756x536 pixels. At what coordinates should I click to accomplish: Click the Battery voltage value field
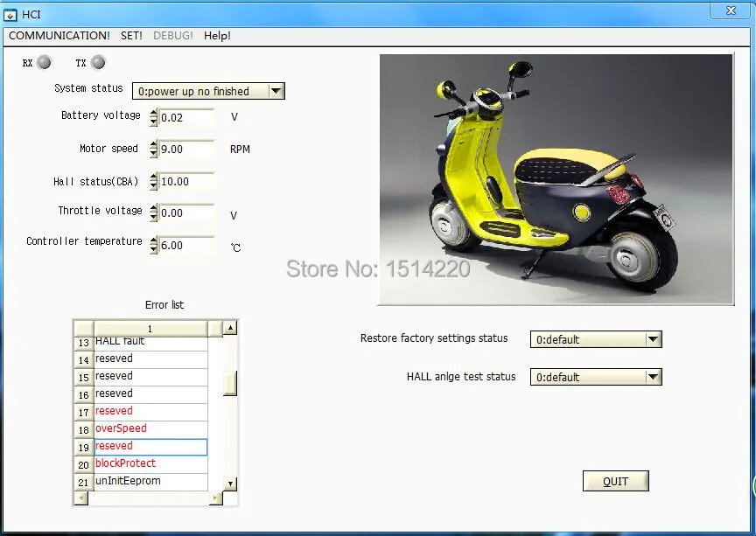[x=186, y=118]
